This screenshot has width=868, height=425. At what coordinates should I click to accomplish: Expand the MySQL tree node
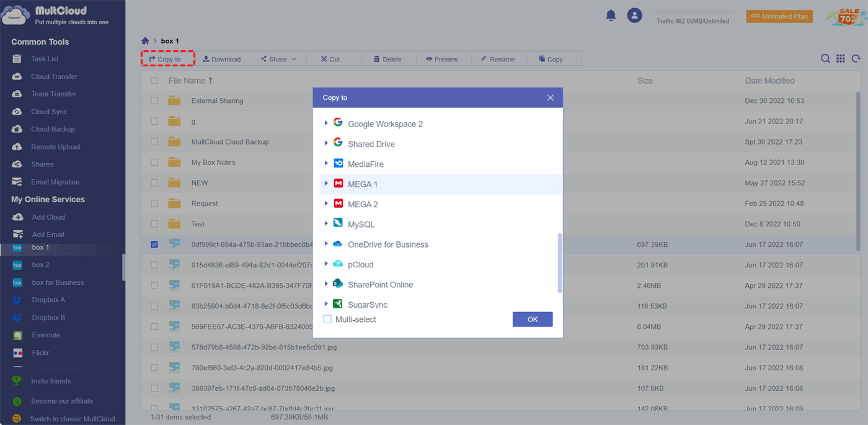click(x=326, y=224)
